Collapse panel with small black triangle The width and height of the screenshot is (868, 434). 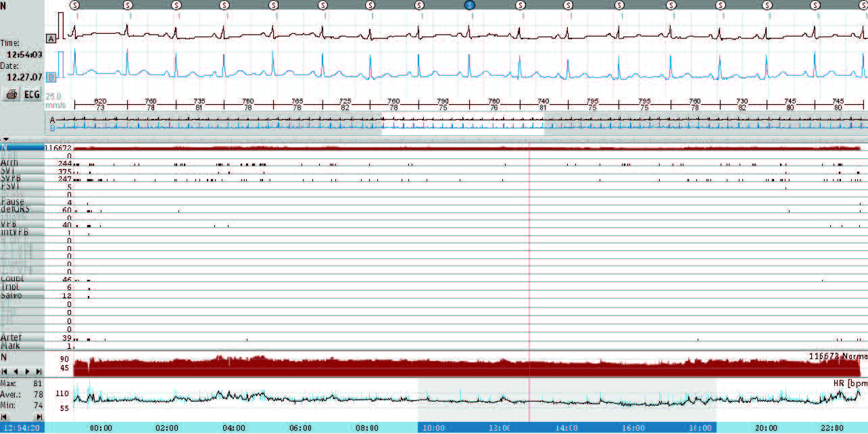pos(6,139)
